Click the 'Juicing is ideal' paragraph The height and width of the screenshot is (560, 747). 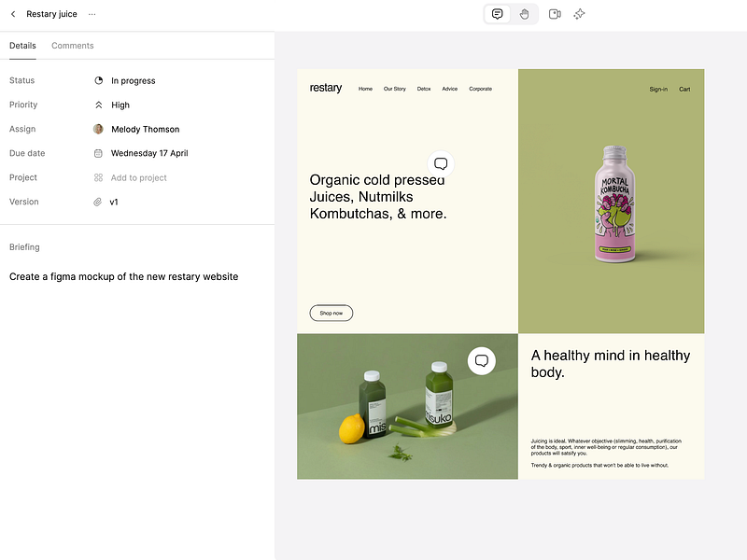pyautogui.click(x=606, y=447)
